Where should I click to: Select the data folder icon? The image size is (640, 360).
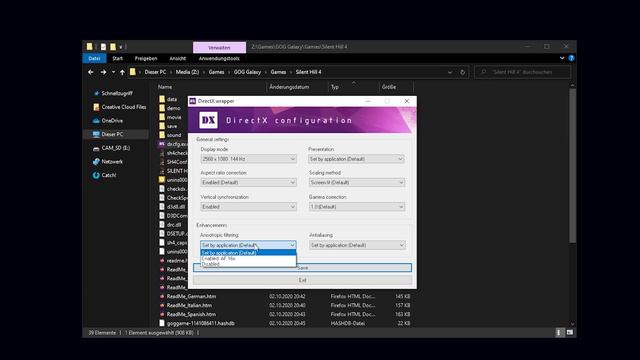coord(162,99)
